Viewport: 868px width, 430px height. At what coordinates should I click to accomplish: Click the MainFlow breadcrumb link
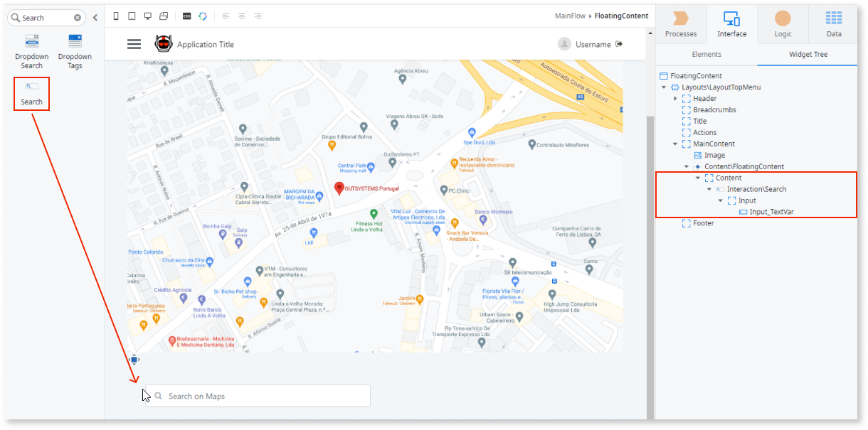coord(570,15)
